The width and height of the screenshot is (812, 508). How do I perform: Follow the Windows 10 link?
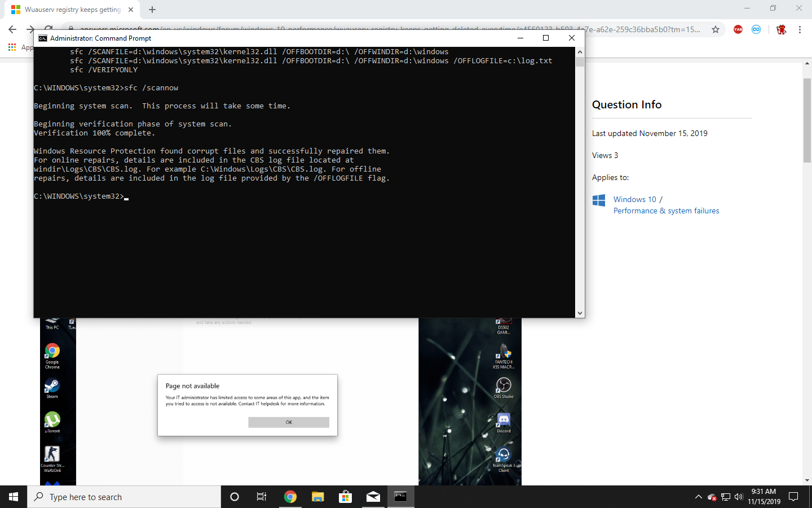pos(634,199)
